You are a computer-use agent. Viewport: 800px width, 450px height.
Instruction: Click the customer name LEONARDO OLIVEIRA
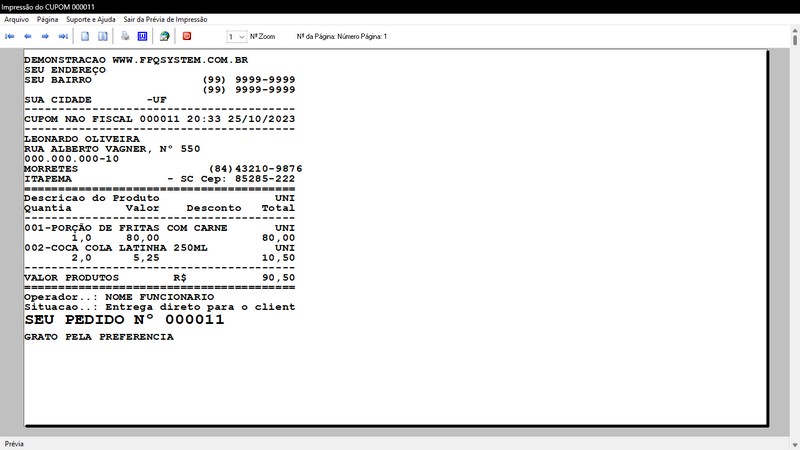point(82,139)
